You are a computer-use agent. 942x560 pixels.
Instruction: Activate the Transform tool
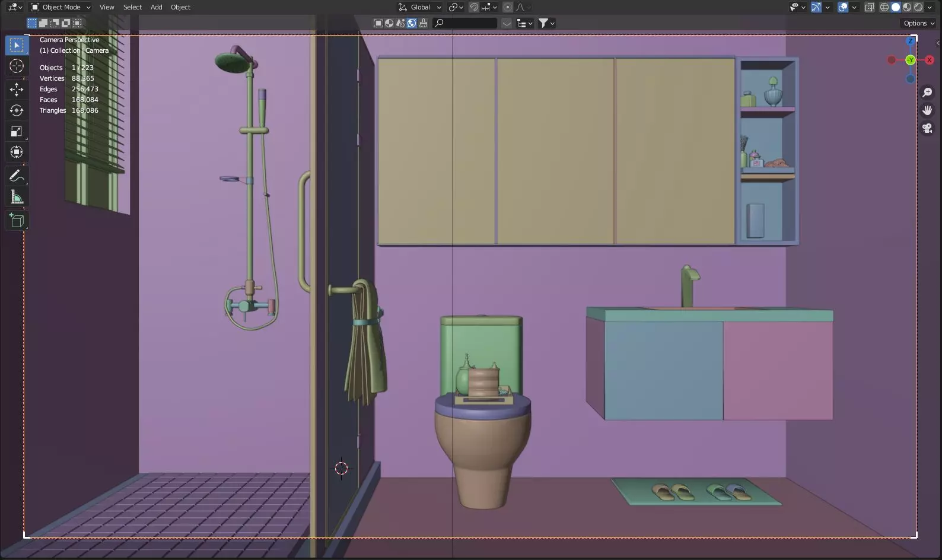(x=17, y=152)
